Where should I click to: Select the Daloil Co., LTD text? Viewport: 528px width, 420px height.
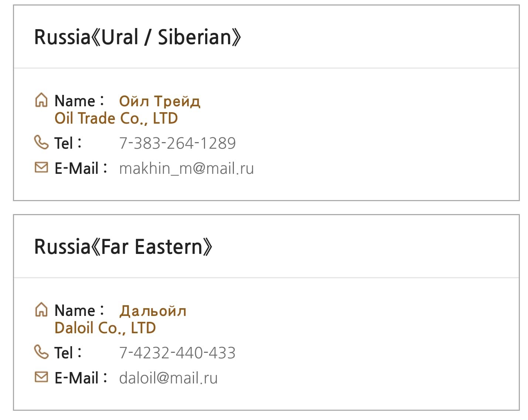tap(105, 328)
